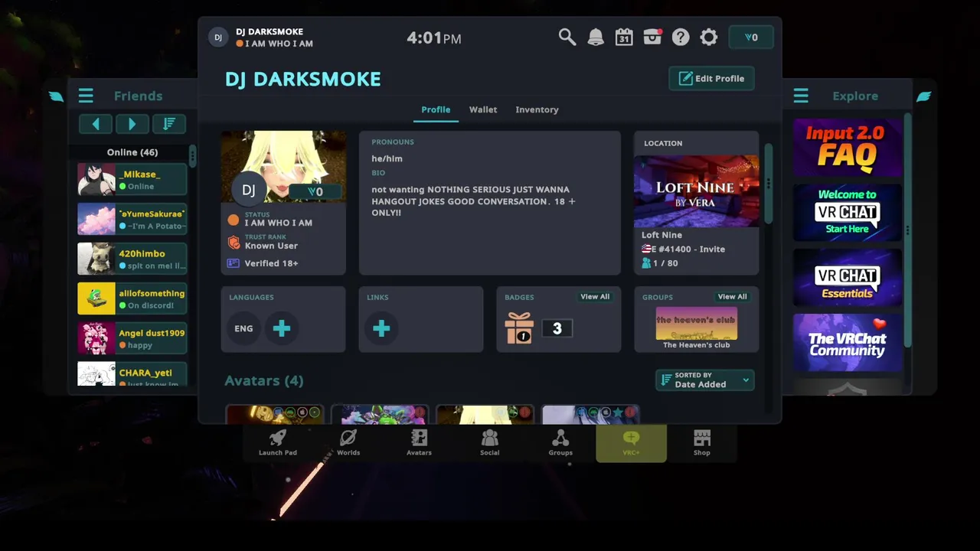Open The VRChat Community card

pos(847,343)
